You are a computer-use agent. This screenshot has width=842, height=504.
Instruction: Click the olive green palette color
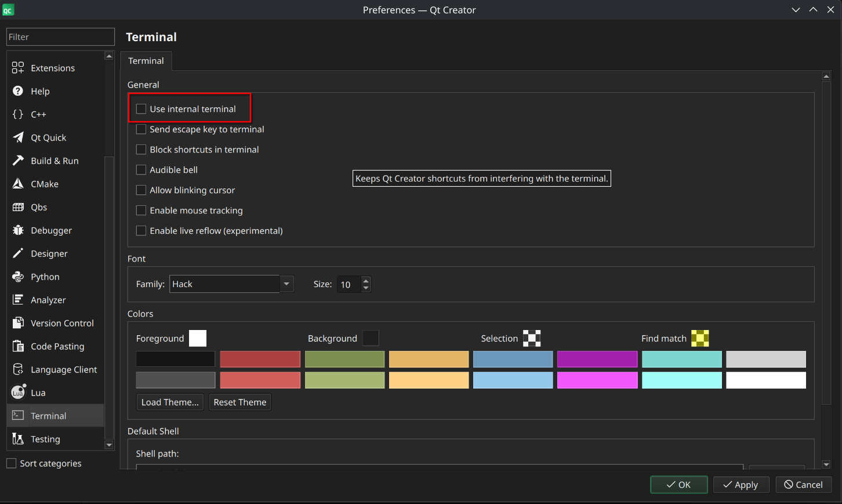click(x=344, y=359)
